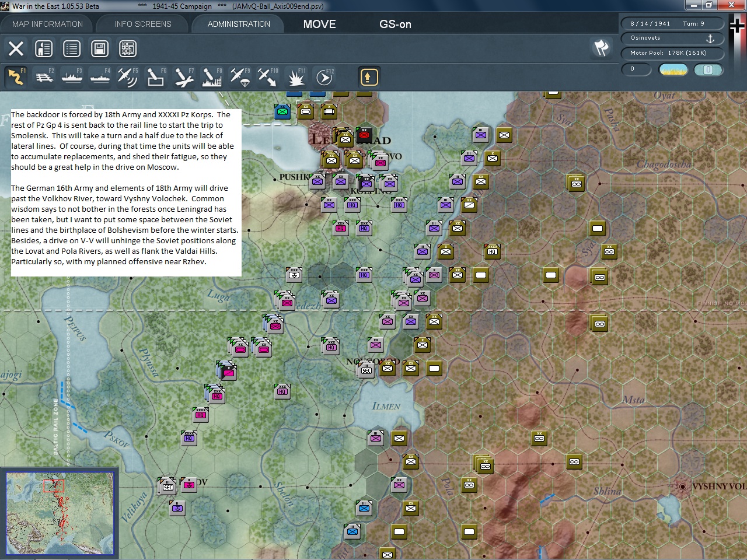Click the minimap overview in the corner
The height and width of the screenshot is (560, 747).
tap(60, 513)
